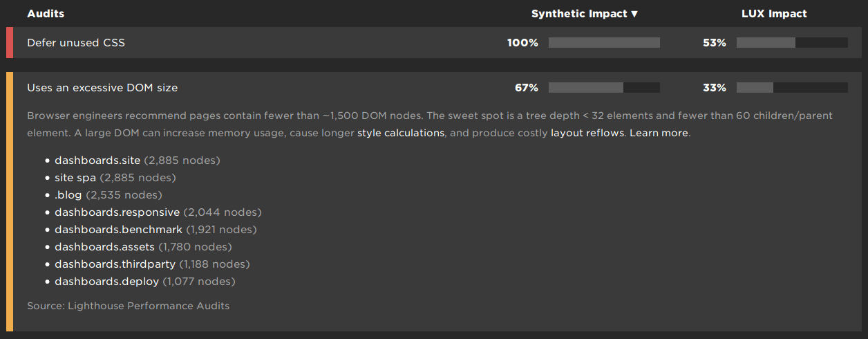Expand the Defer unused CSS audit
Image resolution: width=868 pixels, height=339 pixels.
[76, 43]
